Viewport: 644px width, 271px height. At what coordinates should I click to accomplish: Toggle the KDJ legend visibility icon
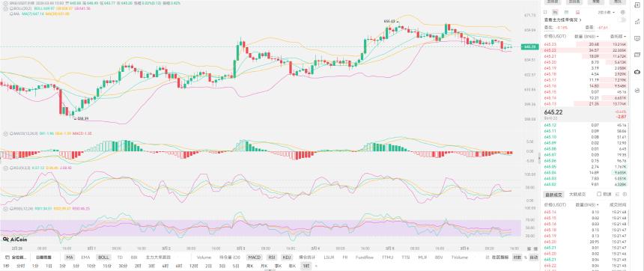5,168
